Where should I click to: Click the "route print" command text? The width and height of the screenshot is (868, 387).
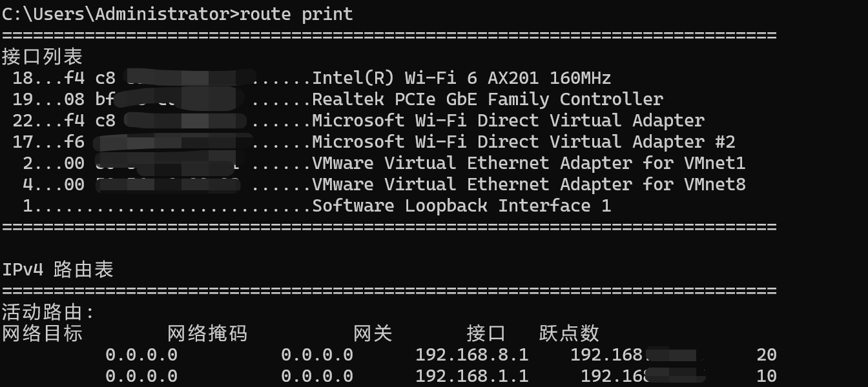(x=296, y=14)
